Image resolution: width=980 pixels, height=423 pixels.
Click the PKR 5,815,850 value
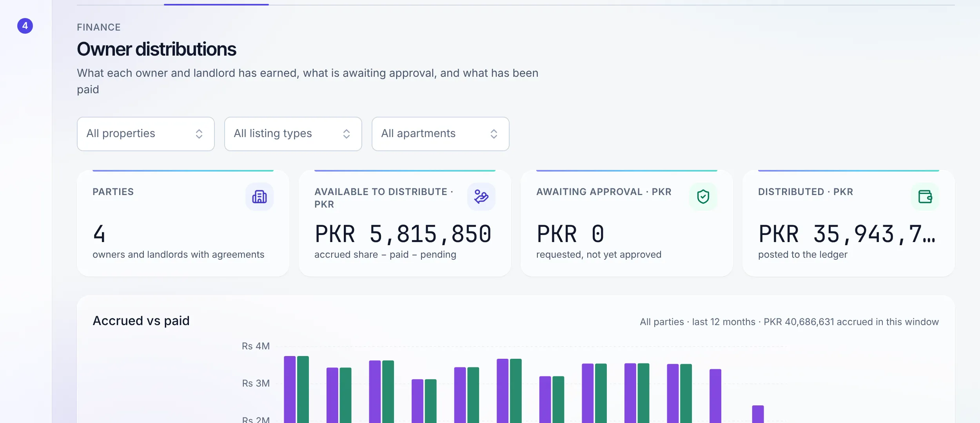pyautogui.click(x=403, y=234)
